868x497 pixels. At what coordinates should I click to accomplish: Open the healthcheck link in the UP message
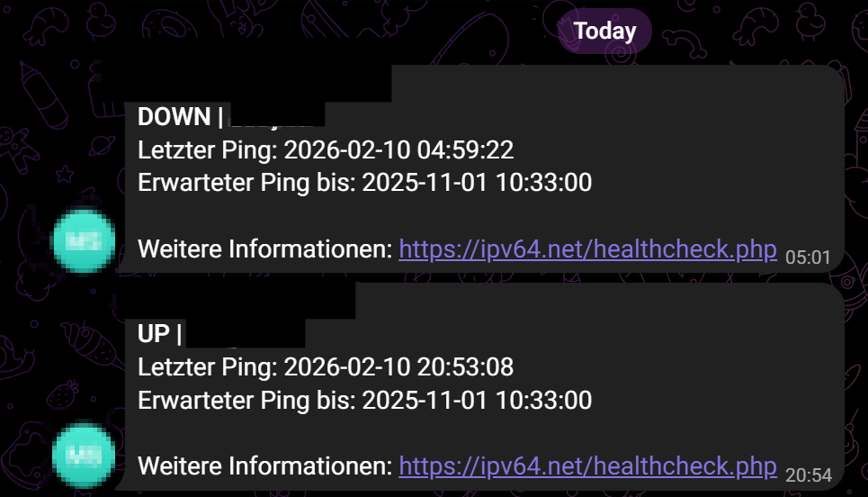point(587,466)
